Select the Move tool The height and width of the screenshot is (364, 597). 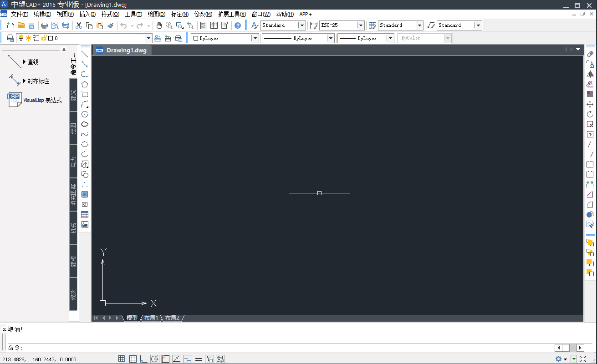[590, 104]
